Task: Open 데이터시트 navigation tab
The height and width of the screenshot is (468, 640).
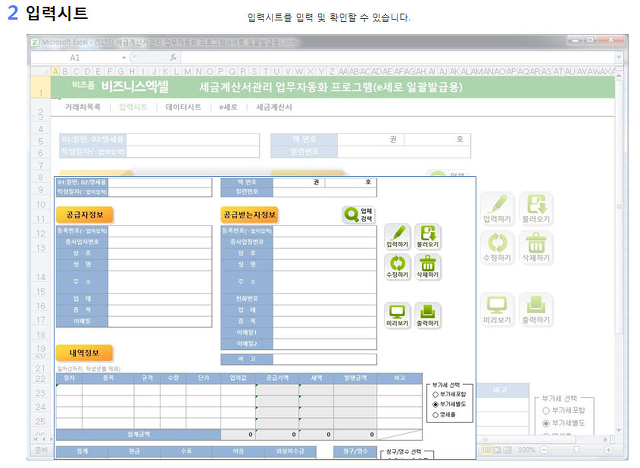Action: 183,107
